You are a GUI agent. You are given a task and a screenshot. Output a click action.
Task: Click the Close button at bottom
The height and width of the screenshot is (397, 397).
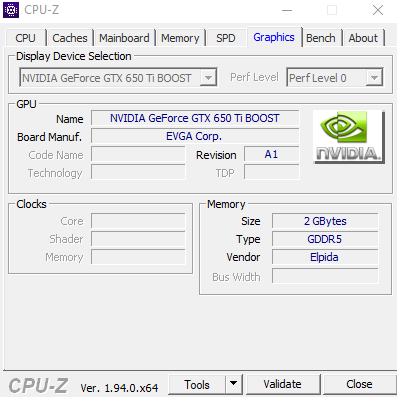(359, 384)
